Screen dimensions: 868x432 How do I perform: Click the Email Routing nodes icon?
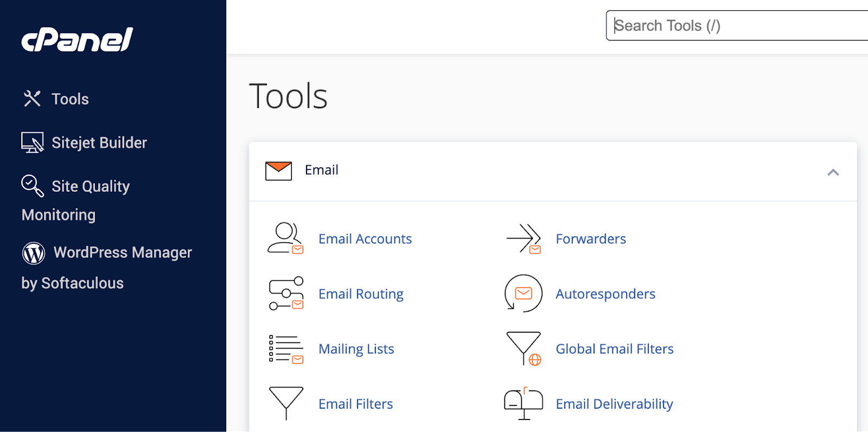[286, 293]
